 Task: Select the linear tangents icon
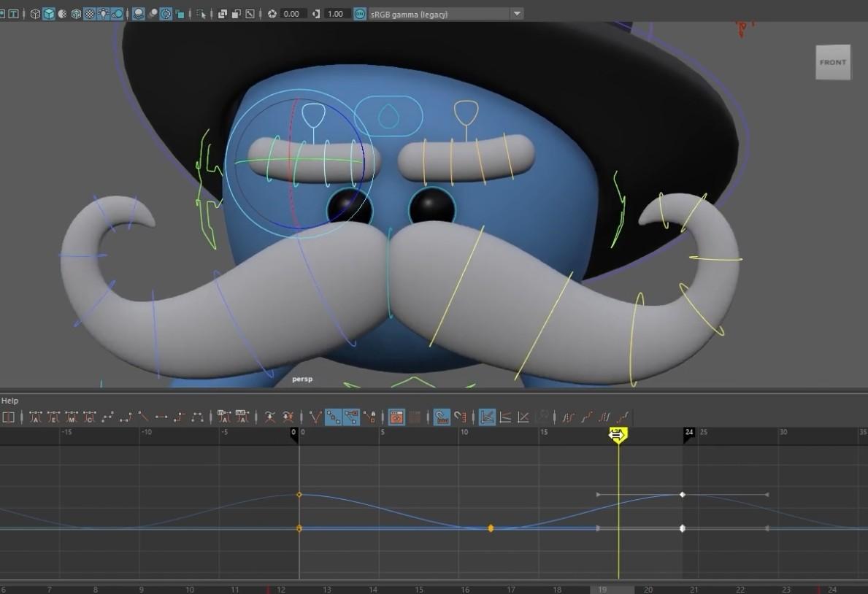pos(143,417)
